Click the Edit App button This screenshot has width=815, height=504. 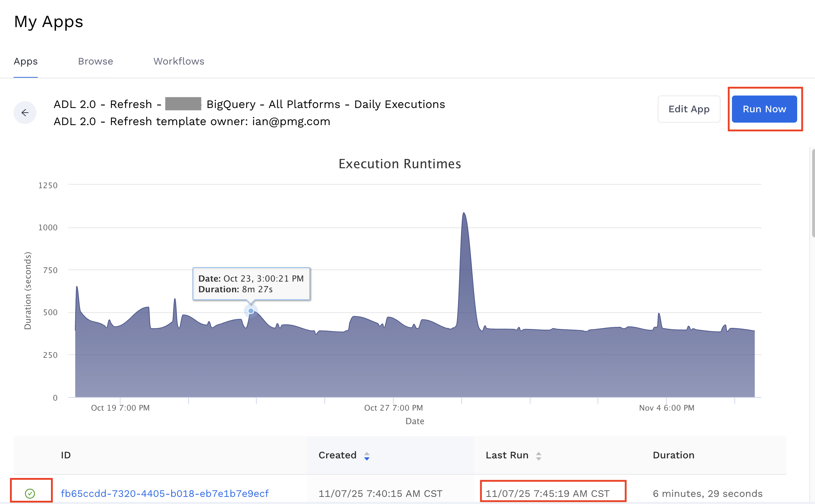689,109
